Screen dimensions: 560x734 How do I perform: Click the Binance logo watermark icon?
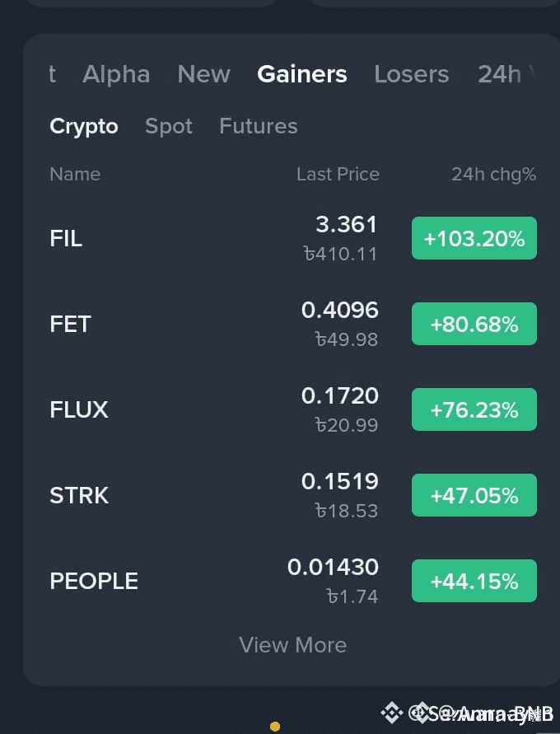click(x=391, y=713)
